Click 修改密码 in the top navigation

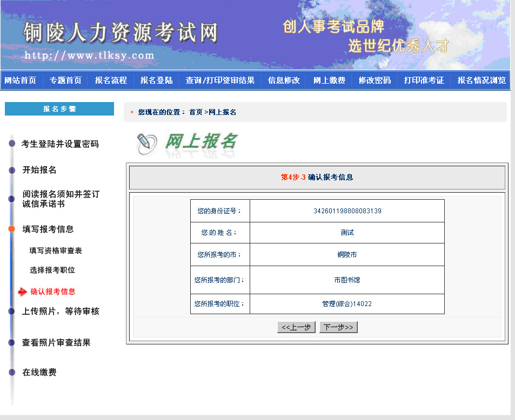point(374,80)
